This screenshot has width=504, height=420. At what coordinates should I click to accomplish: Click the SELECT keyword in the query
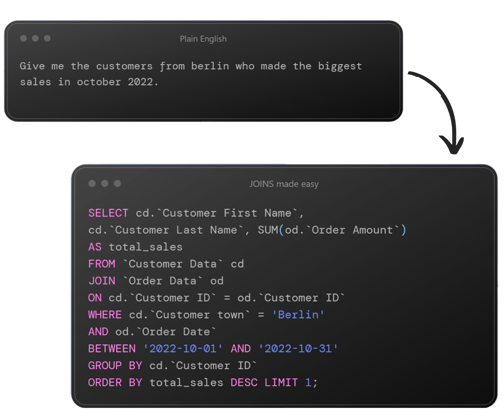tap(108, 213)
